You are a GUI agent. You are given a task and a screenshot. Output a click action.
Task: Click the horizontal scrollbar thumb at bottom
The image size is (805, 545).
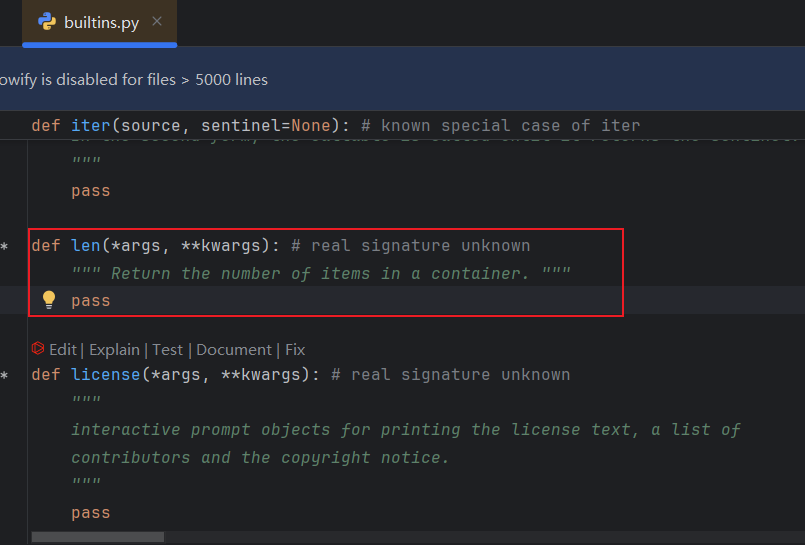[98, 537]
